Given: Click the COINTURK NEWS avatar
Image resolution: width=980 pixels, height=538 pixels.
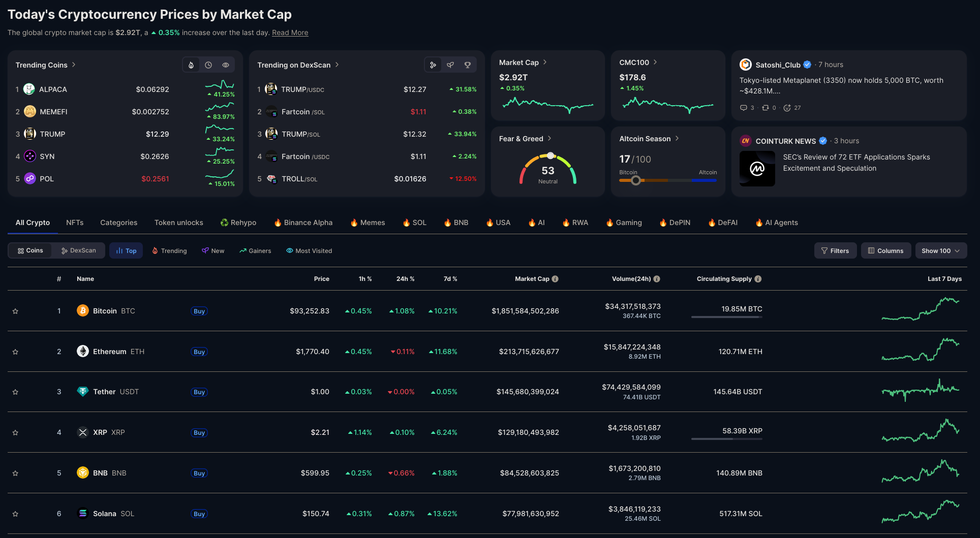Looking at the screenshot, I should (x=746, y=141).
